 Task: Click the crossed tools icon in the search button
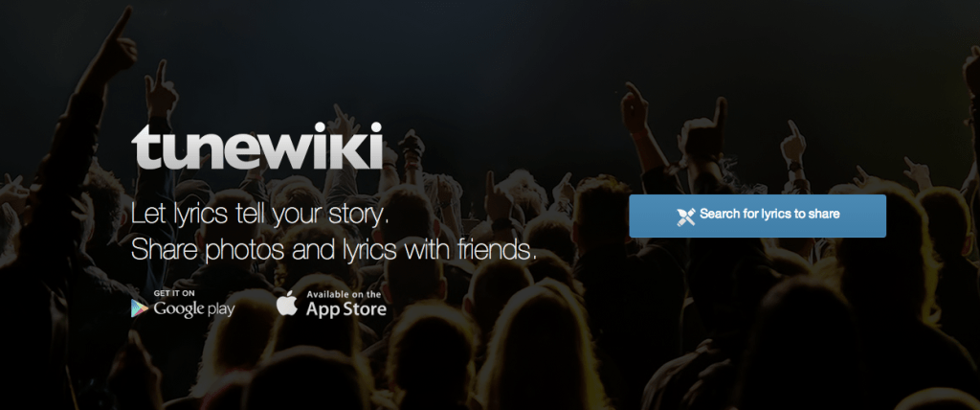point(685,216)
